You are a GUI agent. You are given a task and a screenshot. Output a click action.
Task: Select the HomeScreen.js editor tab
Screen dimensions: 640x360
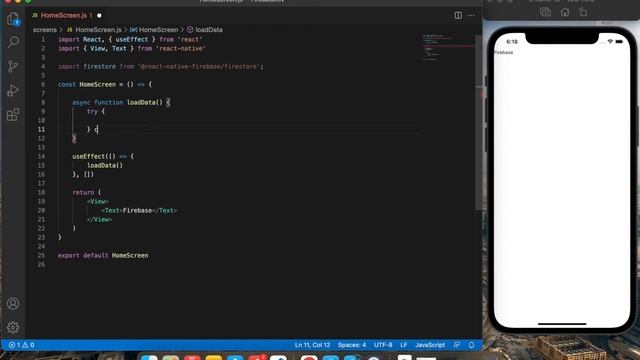(x=63, y=16)
